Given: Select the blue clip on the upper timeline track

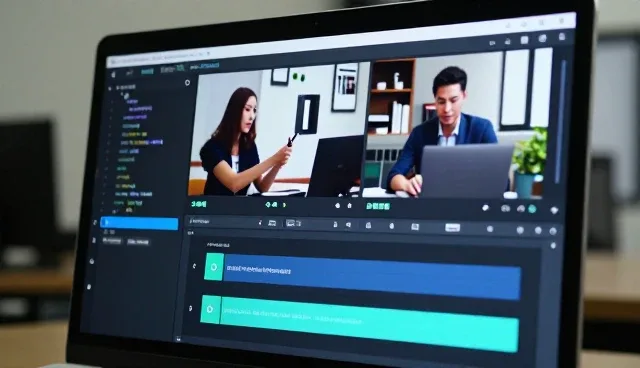Looking at the screenshot, I should [372, 277].
